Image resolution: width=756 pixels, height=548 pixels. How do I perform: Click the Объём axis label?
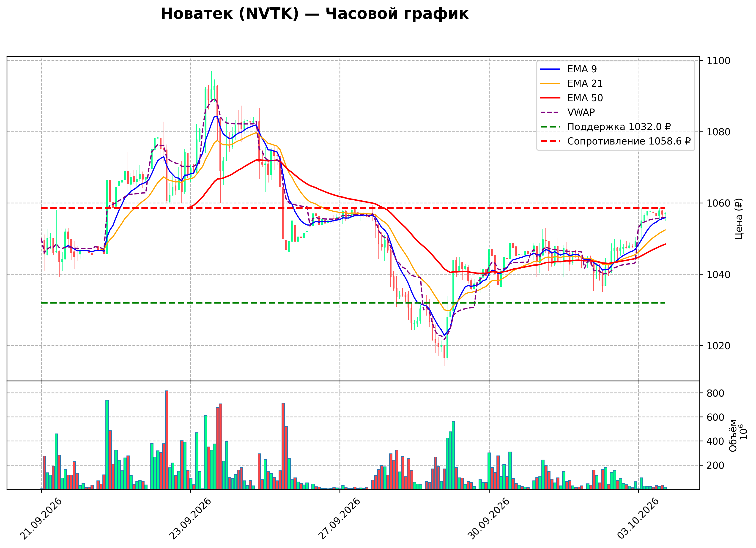(733, 435)
